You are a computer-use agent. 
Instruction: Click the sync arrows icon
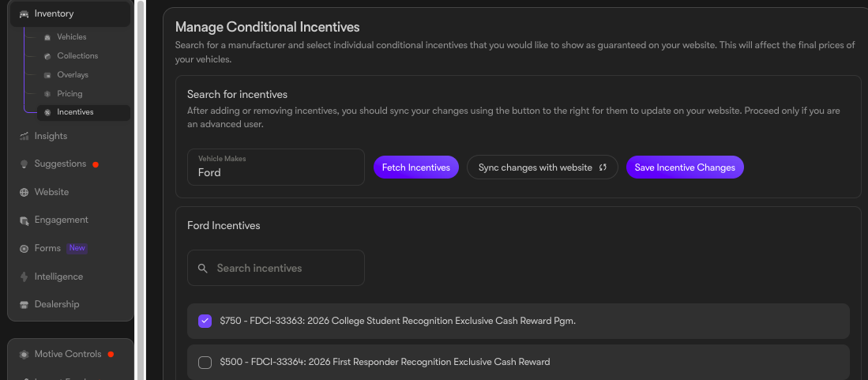pos(603,167)
